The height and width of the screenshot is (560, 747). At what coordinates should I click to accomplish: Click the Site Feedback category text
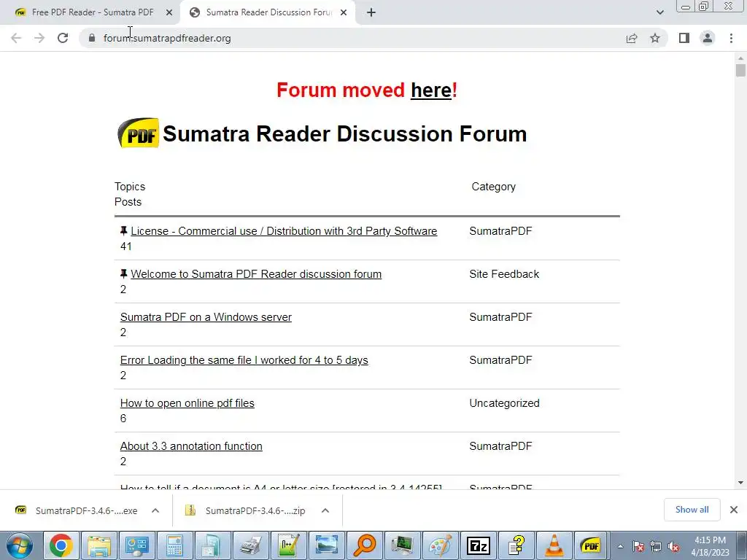pos(504,274)
